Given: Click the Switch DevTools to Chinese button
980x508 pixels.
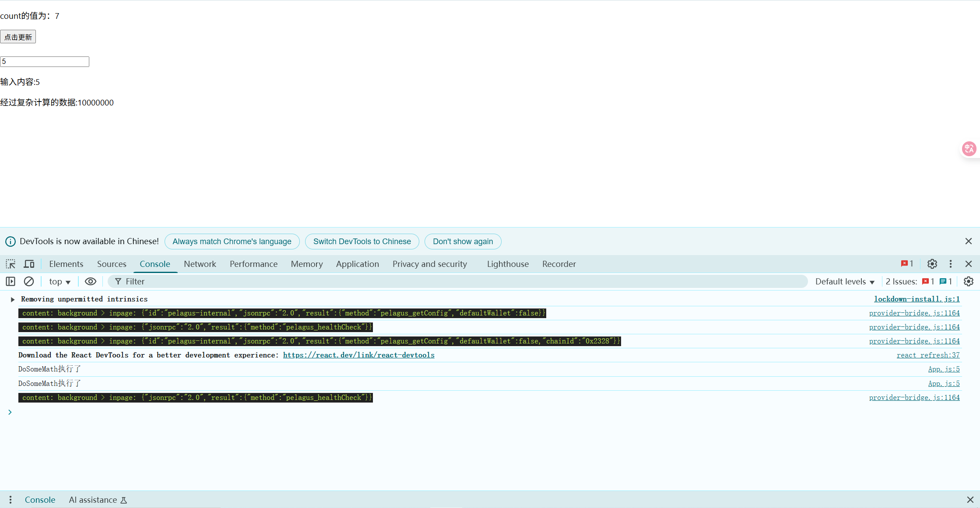Looking at the screenshot, I should tap(362, 242).
